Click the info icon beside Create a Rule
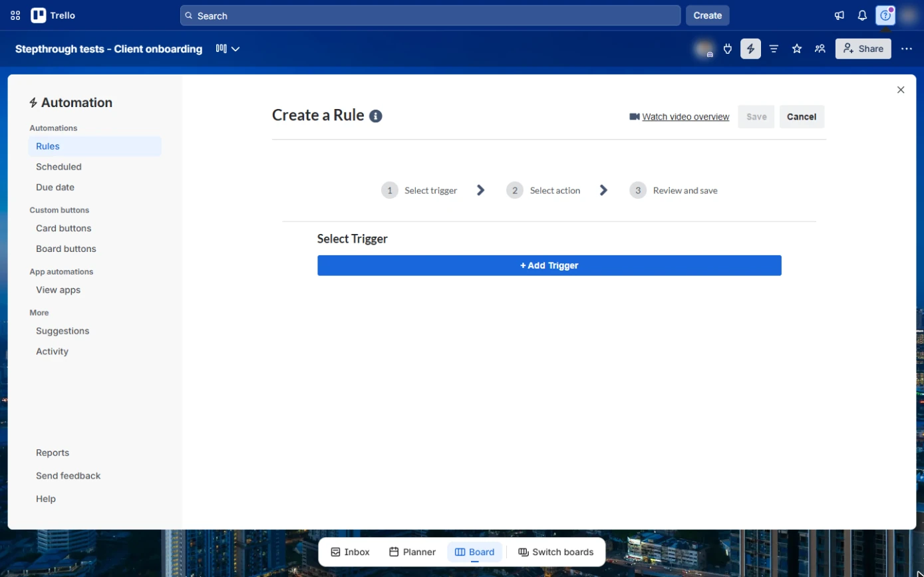This screenshot has height=577, width=924. pyautogui.click(x=376, y=116)
